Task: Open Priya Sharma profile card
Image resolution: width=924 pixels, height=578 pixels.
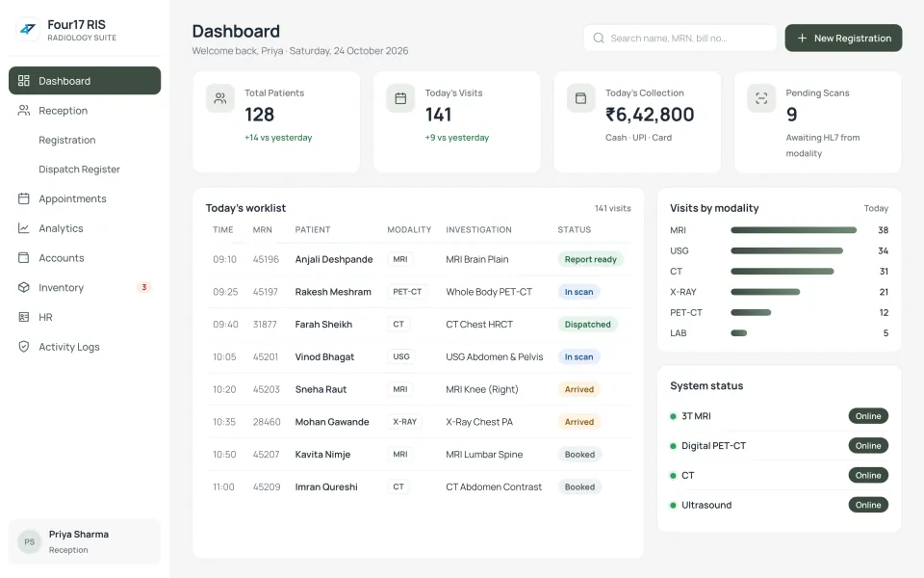Action: (x=85, y=542)
